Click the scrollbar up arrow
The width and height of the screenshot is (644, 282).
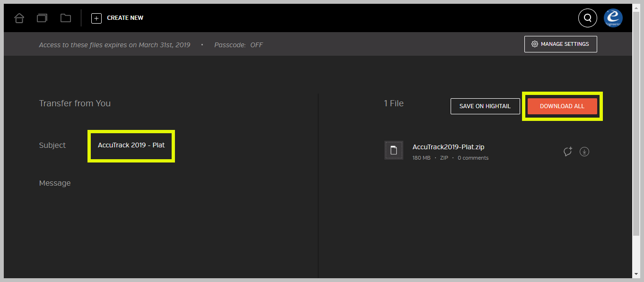(636, 7)
